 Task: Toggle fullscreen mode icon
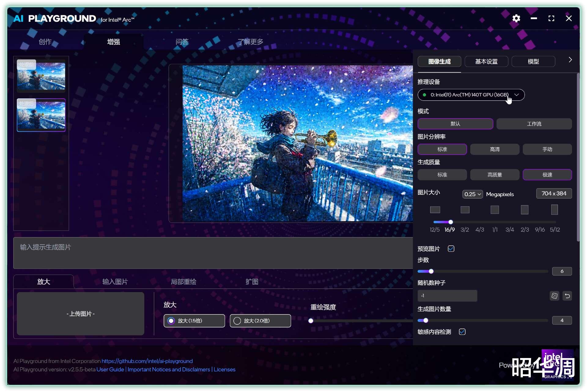coord(551,18)
